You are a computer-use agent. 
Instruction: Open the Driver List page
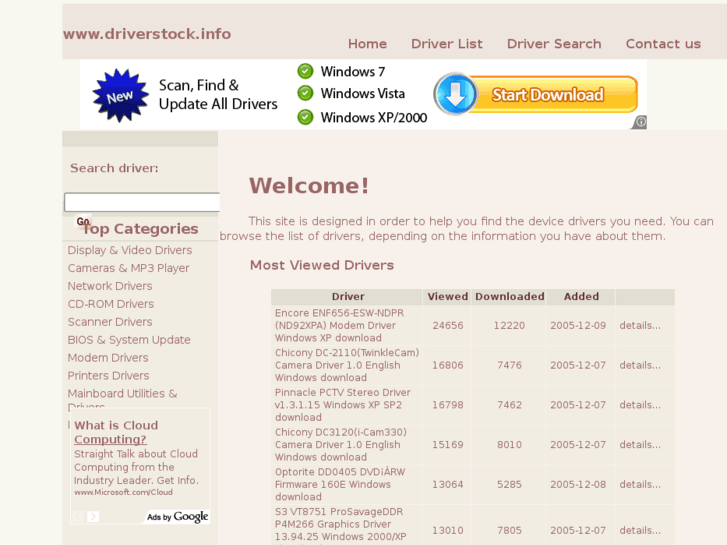446,44
